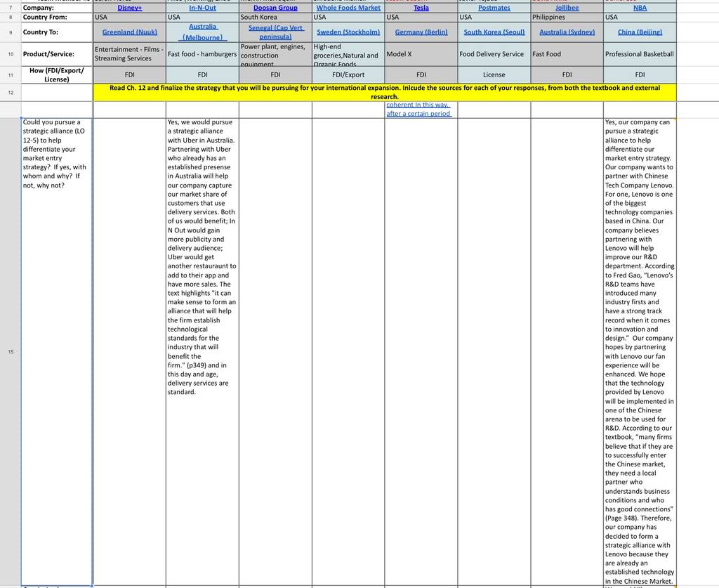Image resolution: width=719 pixels, height=588 pixels.
Task: Open the Jollibee company link
Action: tap(567, 8)
